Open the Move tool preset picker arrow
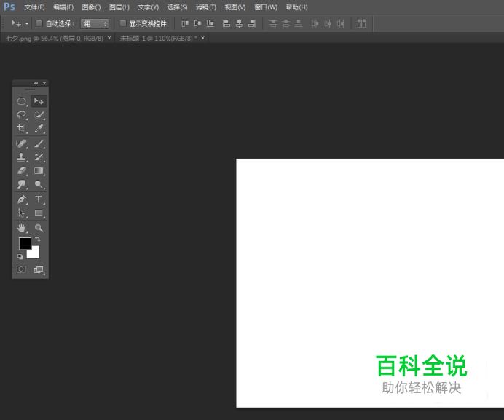Viewport: 504px width, 420px height. tap(27, 23)
